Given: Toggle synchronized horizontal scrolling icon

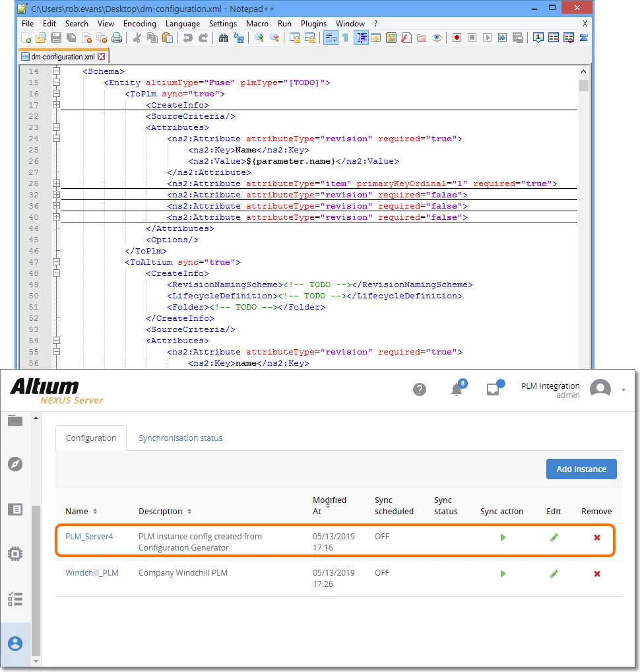Looking at the screenshot, I should (x=309, y=38).
